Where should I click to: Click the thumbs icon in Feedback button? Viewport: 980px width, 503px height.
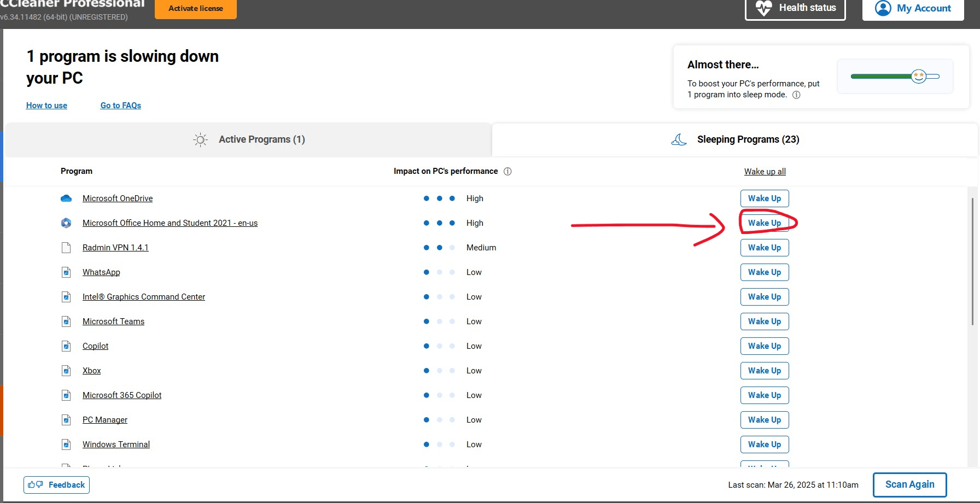tap(36, 485)
